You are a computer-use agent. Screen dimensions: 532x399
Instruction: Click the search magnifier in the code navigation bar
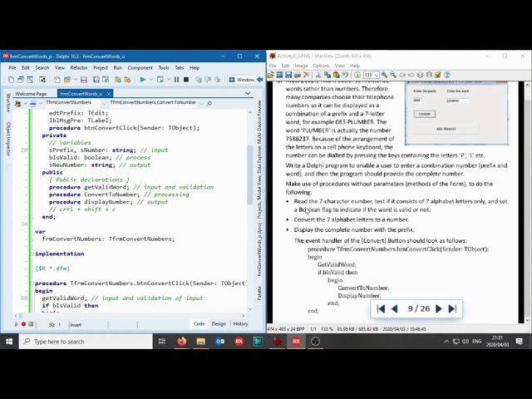pos(209,103)
